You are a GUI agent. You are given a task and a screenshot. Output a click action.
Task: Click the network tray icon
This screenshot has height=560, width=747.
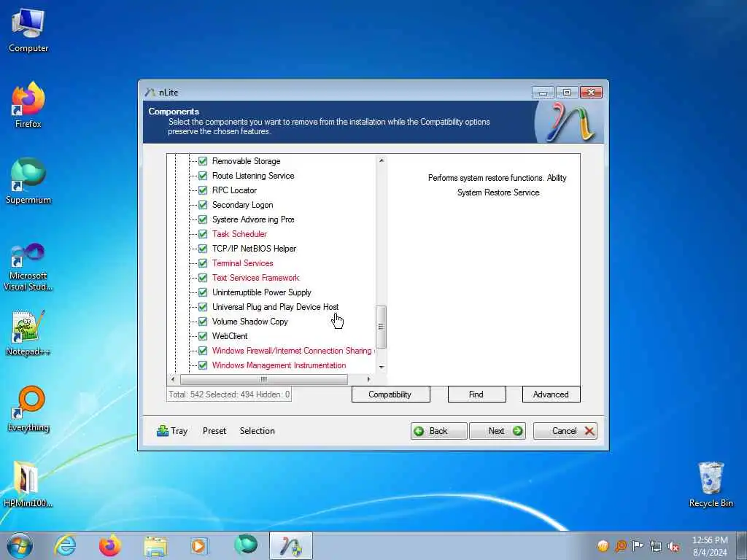tap(656, 546)
